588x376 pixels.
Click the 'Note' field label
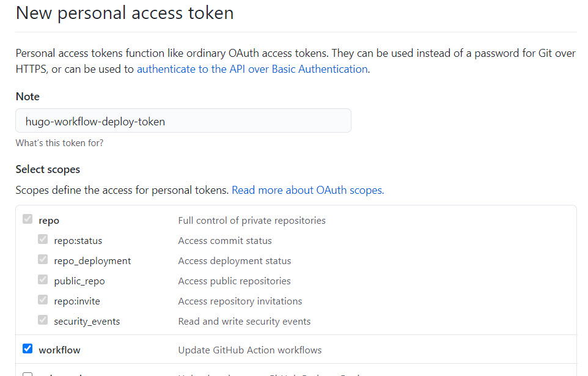pos(28,97)
